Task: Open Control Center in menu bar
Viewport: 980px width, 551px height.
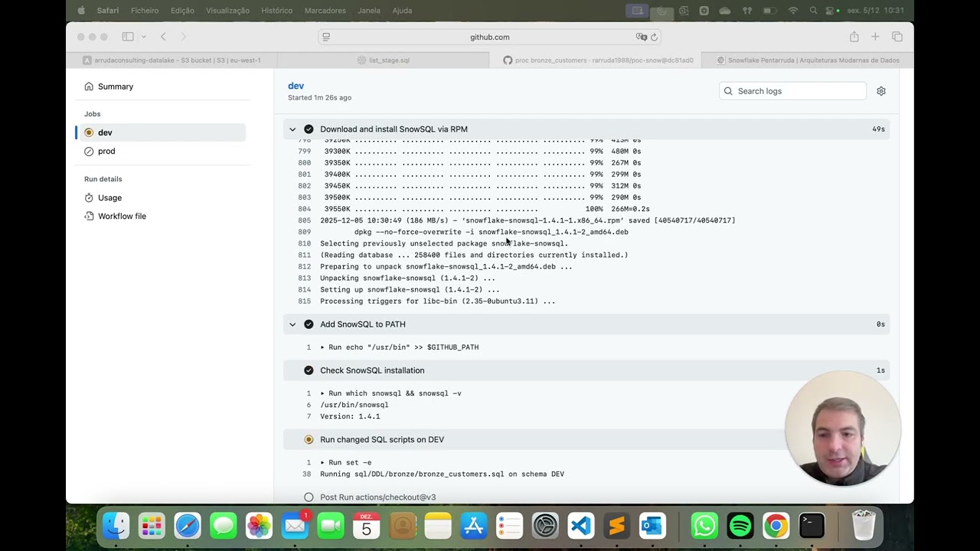Action: (x=829, y=11)
